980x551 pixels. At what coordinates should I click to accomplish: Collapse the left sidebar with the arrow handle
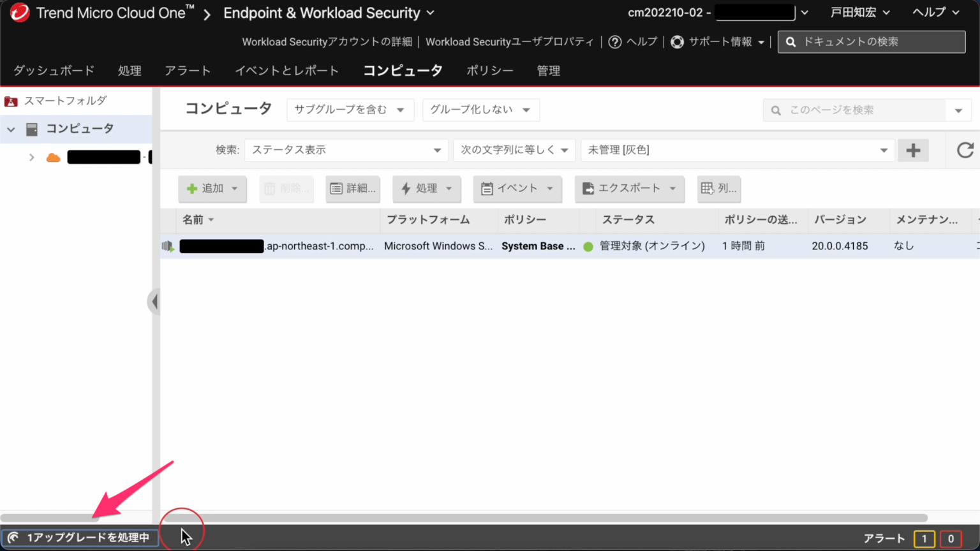pos(154,301)
